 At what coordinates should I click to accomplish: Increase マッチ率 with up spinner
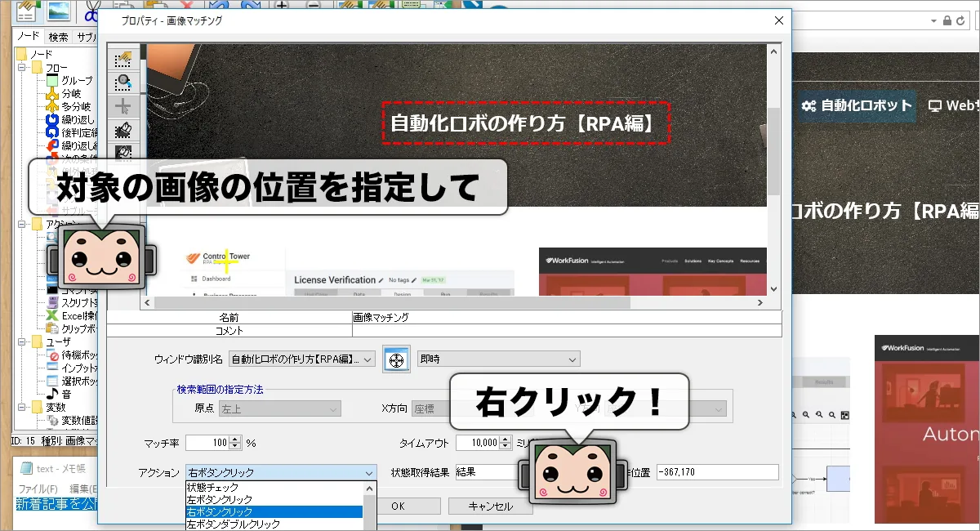point(236,439)
